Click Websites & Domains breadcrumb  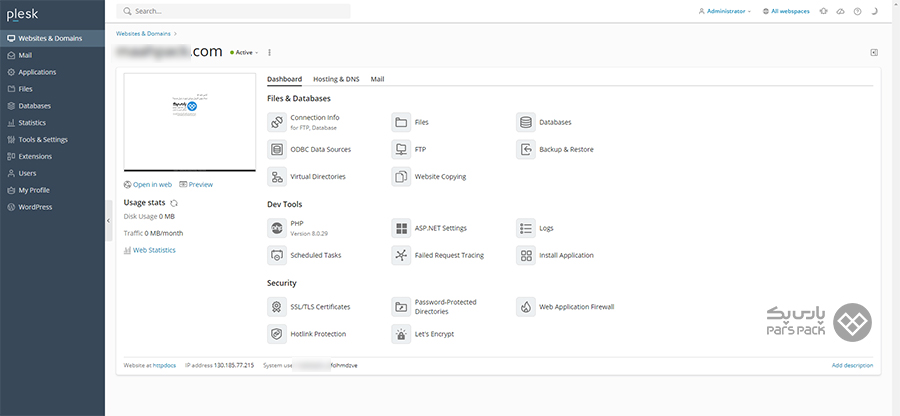coord(143,34)
